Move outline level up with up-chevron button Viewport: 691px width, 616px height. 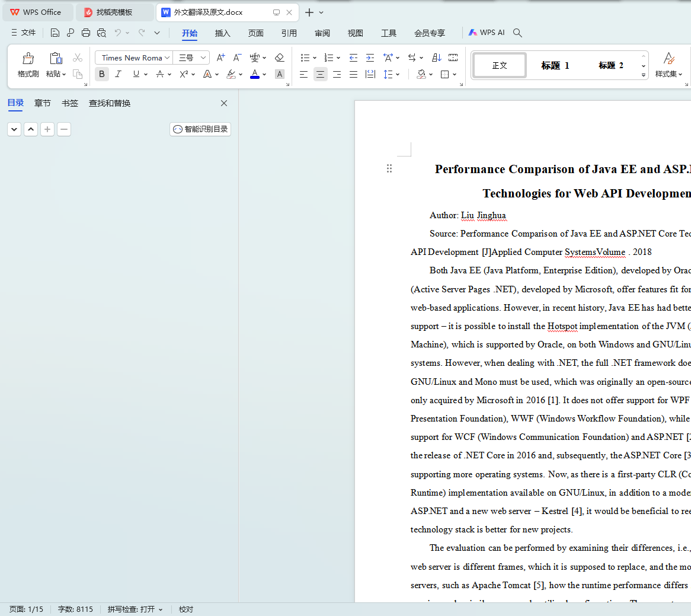click(x=31, y=129)
